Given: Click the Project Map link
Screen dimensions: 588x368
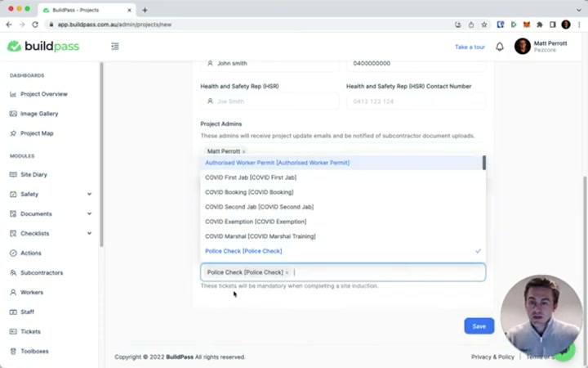Looking at the screenshot, I should pos(37,133).
